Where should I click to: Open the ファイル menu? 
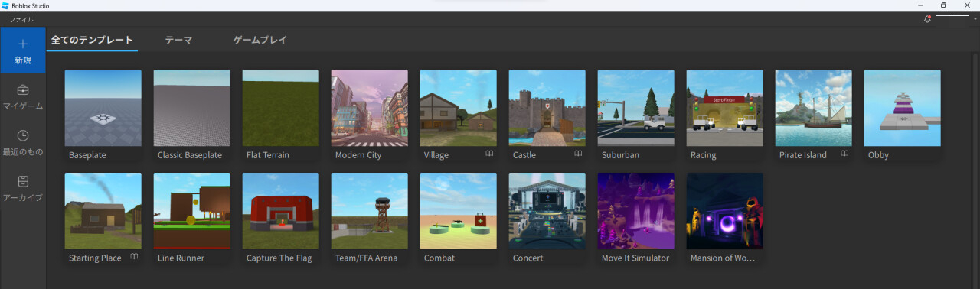pos(21,19)
